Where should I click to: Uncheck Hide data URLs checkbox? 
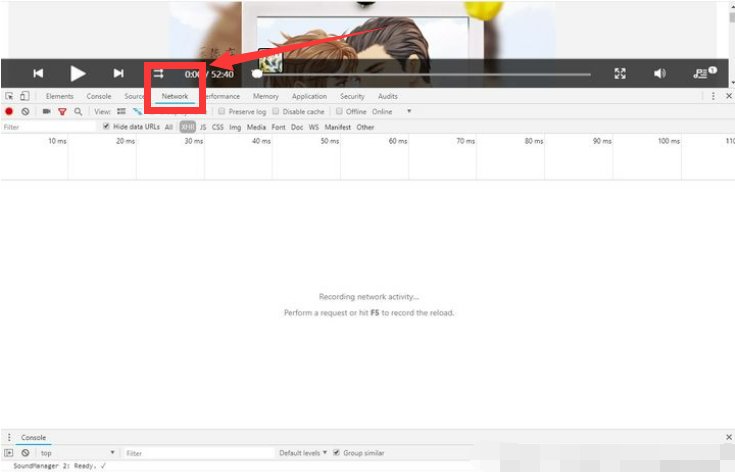coord(106,126)
